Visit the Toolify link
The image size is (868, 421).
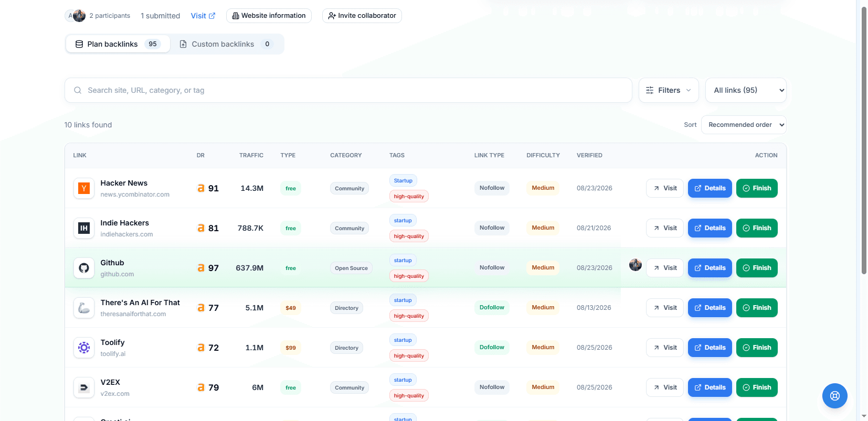tap(665, 348)
